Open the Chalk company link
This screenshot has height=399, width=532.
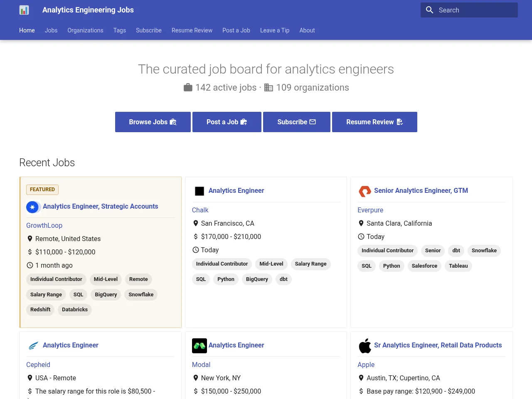click(200, 210)
